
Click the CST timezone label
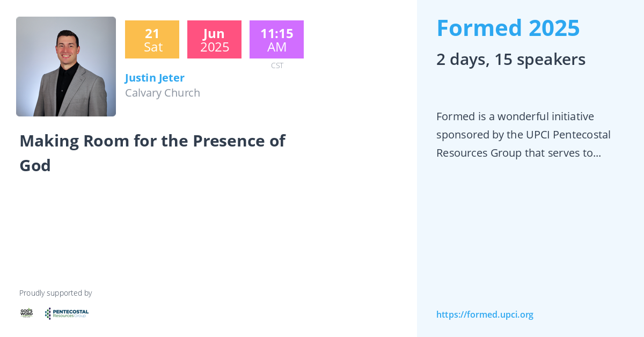pos(277,65)
